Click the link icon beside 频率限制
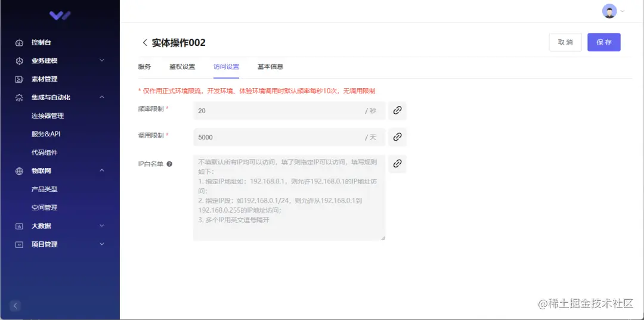The image size is (644, 320). (x=397, y=110)
